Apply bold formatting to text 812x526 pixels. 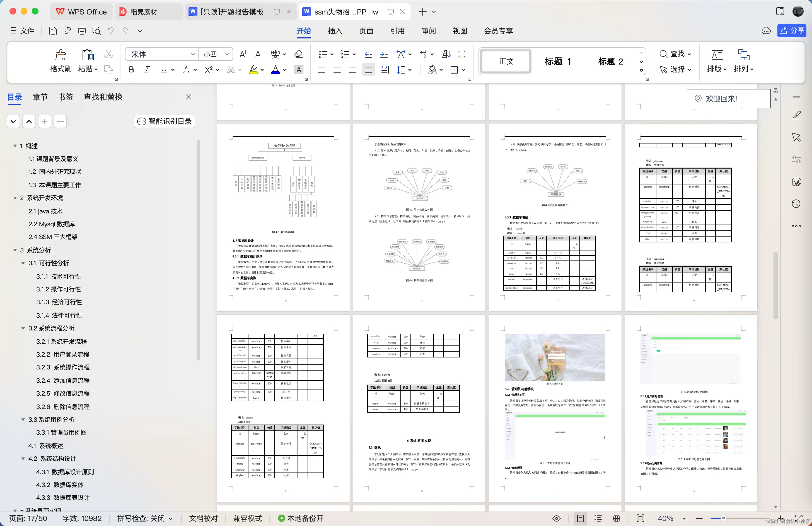[x=131, y=70]
